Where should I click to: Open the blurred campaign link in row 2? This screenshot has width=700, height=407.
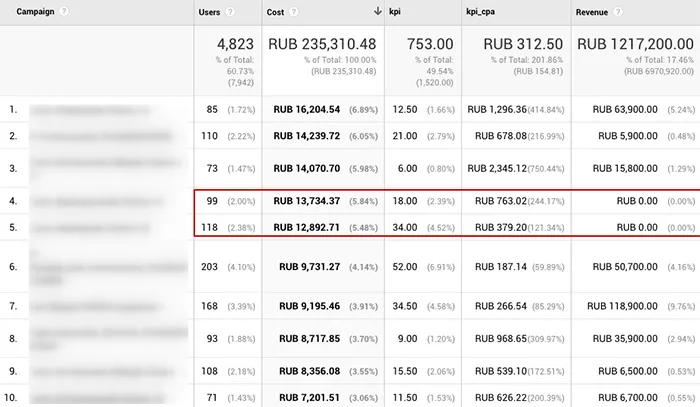(101, 136)
